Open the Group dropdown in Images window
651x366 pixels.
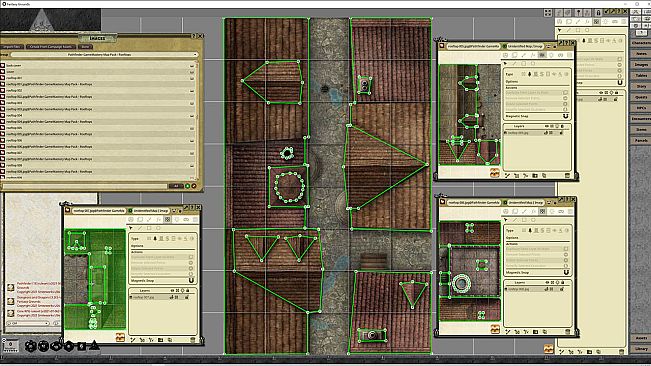(104, 54)
